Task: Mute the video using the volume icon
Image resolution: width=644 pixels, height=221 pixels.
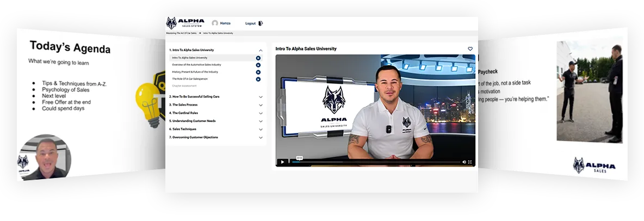Action: pyautogui.click(x=464, y=162)
